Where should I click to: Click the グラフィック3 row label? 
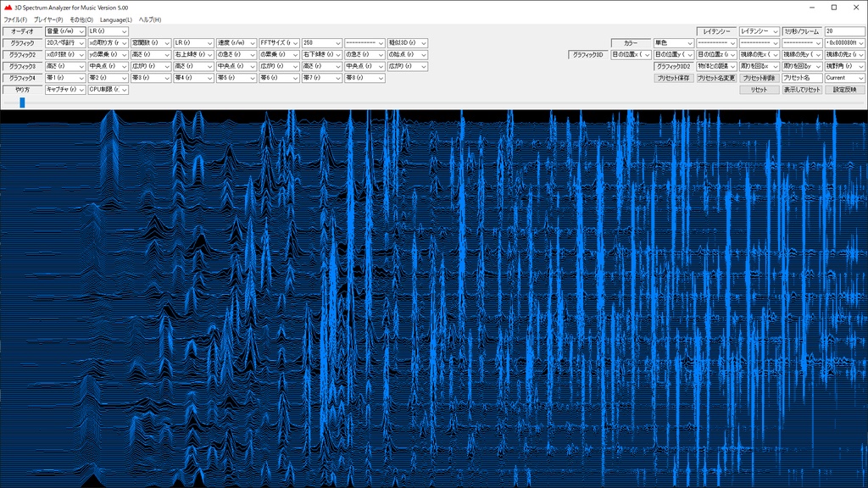[23, 66]
